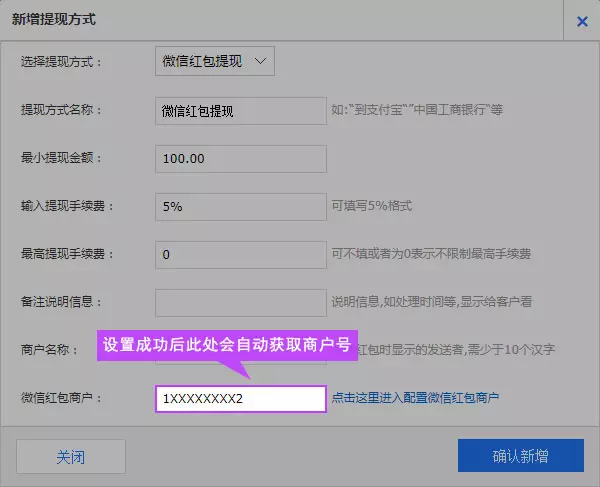The image size is (600, 487).
Task: Focus the 最小提现金额 field showing 100.00
Action: (241, 159)
